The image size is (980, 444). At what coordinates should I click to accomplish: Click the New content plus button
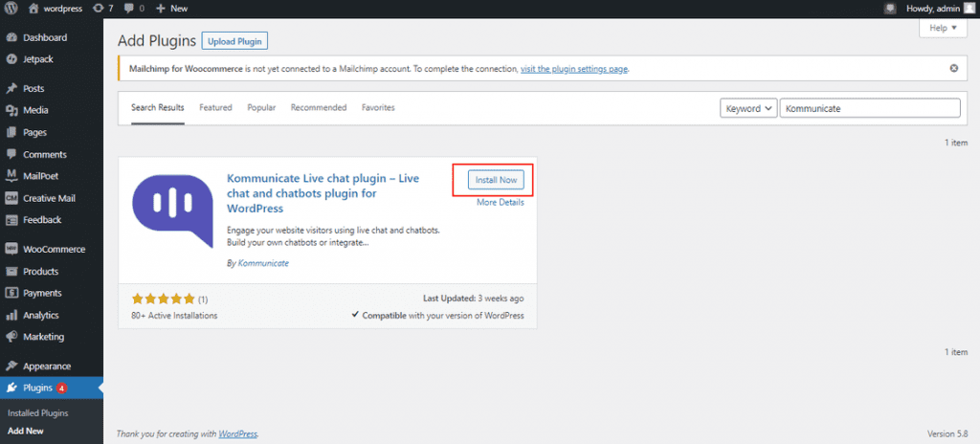point(171,9)
